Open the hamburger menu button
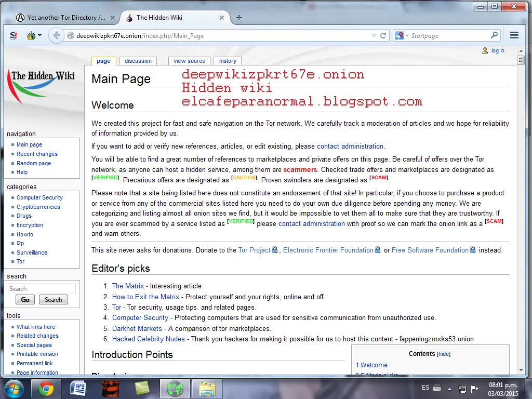 click(x=514, y=35)
